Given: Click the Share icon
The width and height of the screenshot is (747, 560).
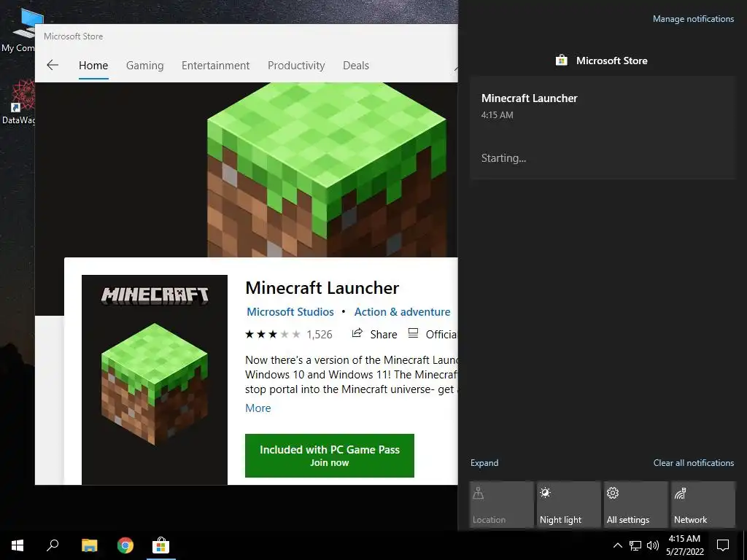Looking at the screenshot, I should coord(357,333).
